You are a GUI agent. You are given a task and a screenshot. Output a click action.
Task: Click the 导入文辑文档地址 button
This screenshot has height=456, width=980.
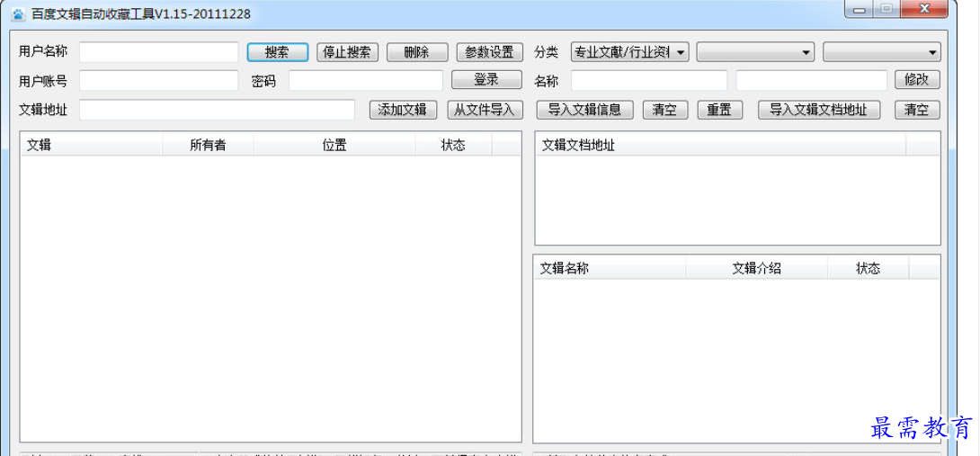pyautogui.click(x=819, y=110)
